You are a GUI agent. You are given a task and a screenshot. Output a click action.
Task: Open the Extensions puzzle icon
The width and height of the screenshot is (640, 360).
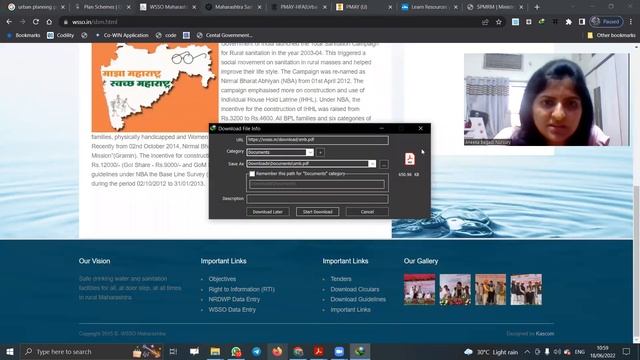(x=569, y=22)
